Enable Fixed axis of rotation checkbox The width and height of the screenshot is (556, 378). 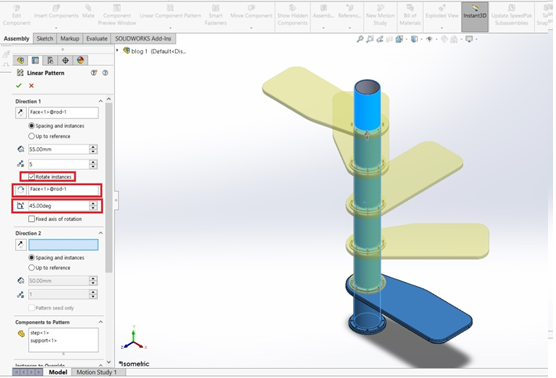32,219
